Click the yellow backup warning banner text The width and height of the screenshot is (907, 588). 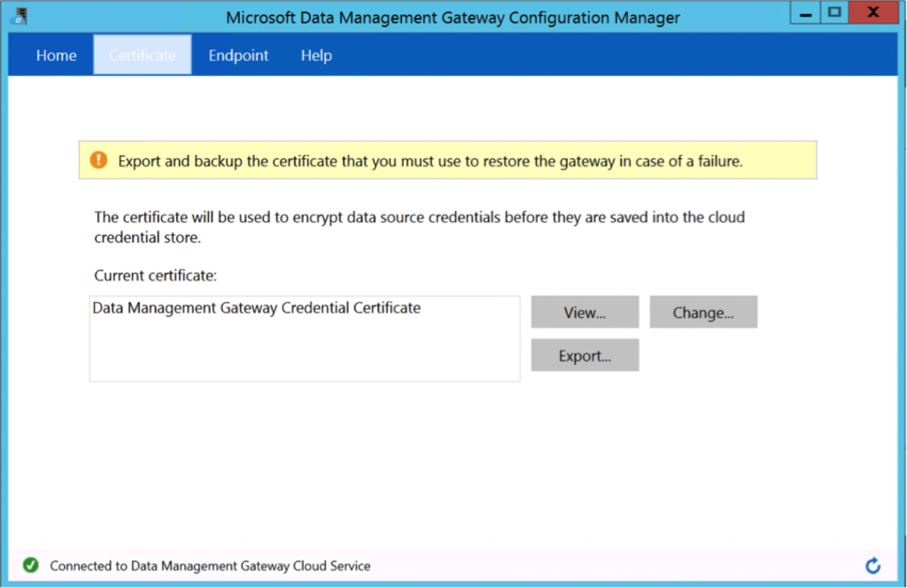click(x=430, y=161)
